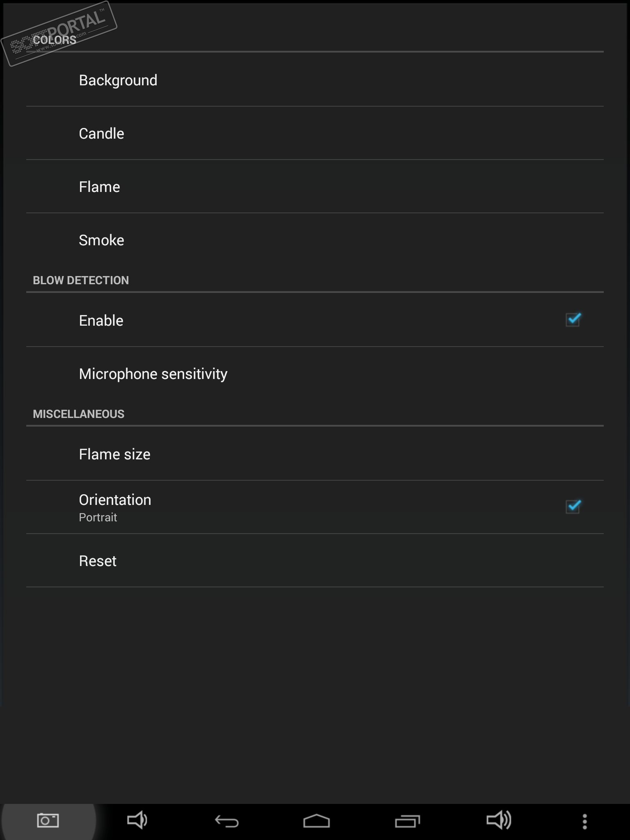Toggle the blow detection Enable checkbox
Viewport: 630px width, 840px height.
[x=573, y=320]
